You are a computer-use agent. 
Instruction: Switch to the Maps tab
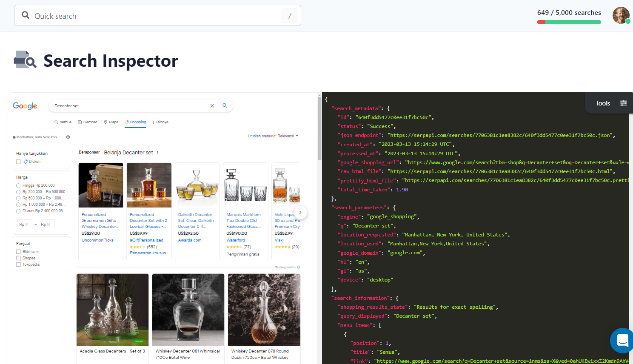pyautogui.click(x=111, y=122)
